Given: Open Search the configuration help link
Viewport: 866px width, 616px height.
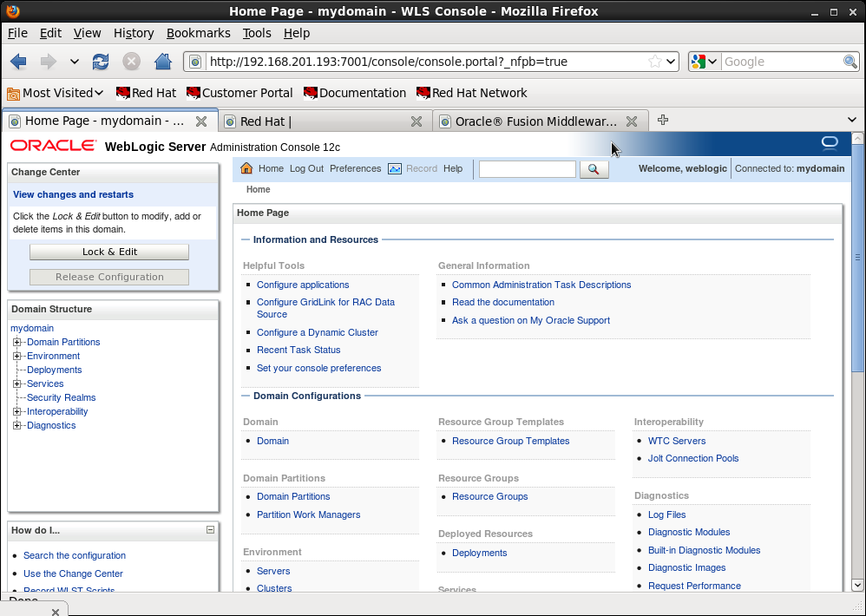Looking at the screenshot, I should [x=75, y=555].
